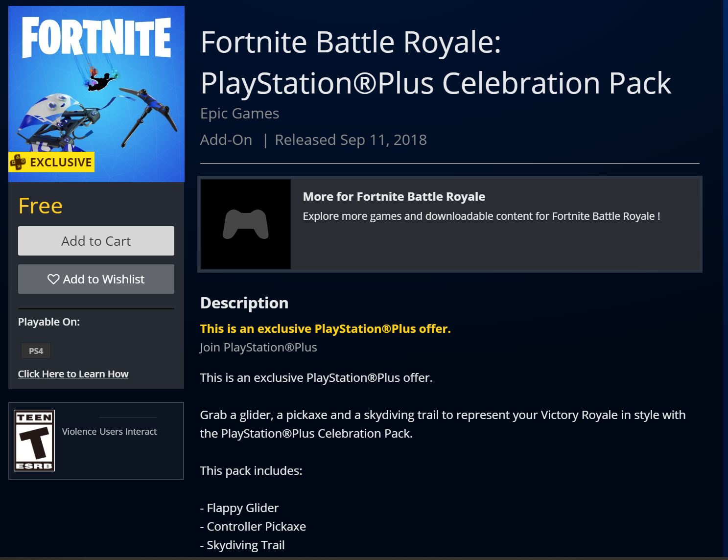
Task: Click the product title Fortnite Battle Royale
Action: coord(436,62)
